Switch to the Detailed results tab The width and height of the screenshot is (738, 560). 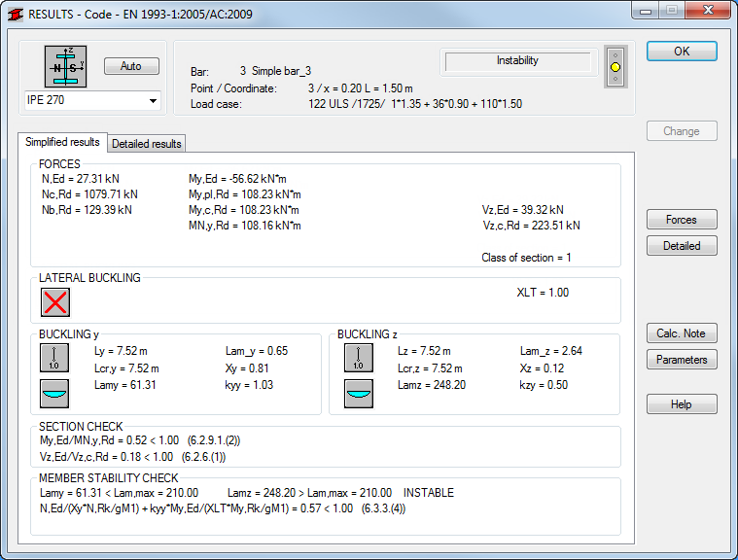pyautogui.click(x=147, y=144)
